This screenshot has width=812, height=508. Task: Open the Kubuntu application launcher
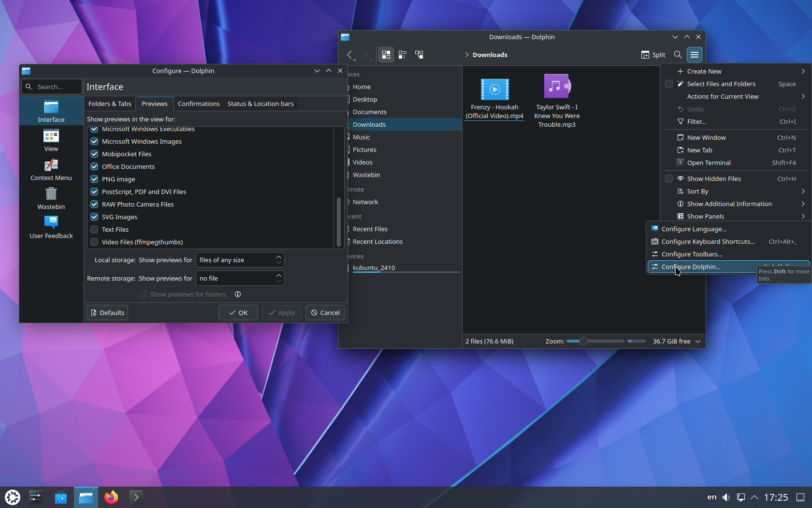click(13, 497)
